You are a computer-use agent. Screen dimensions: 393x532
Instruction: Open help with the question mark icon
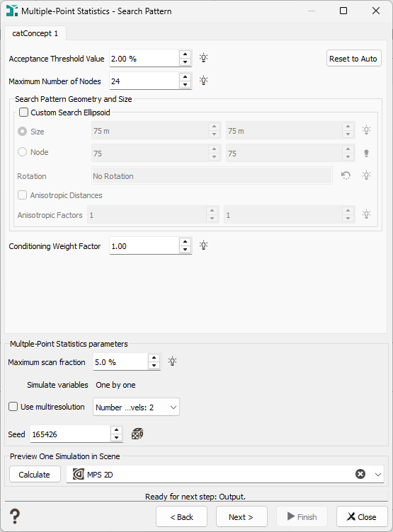pos(15,516)
